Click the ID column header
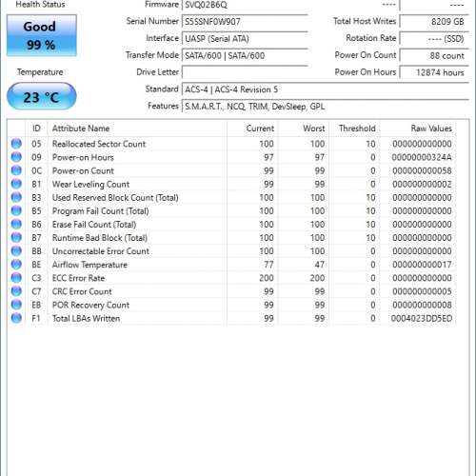 pyautogui.click(x=36, y=129)
